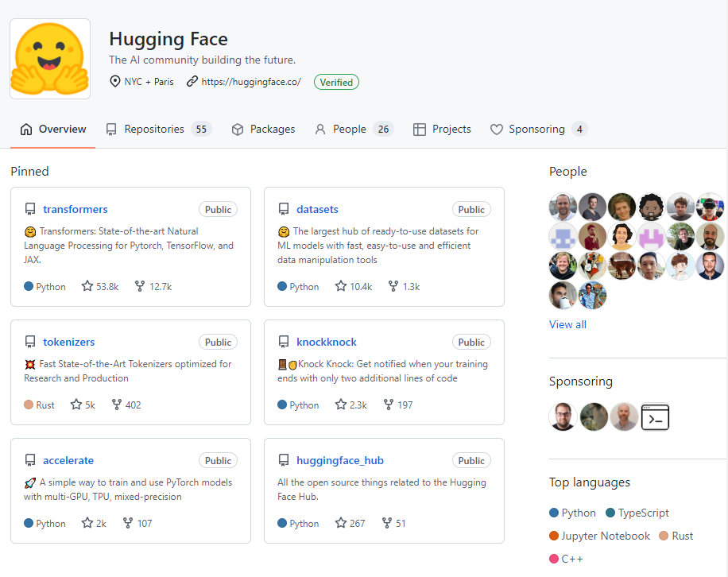Click the fork icon on huggingface_hub card
Viewport: 728px width, 577px height.
click(386, 523)
